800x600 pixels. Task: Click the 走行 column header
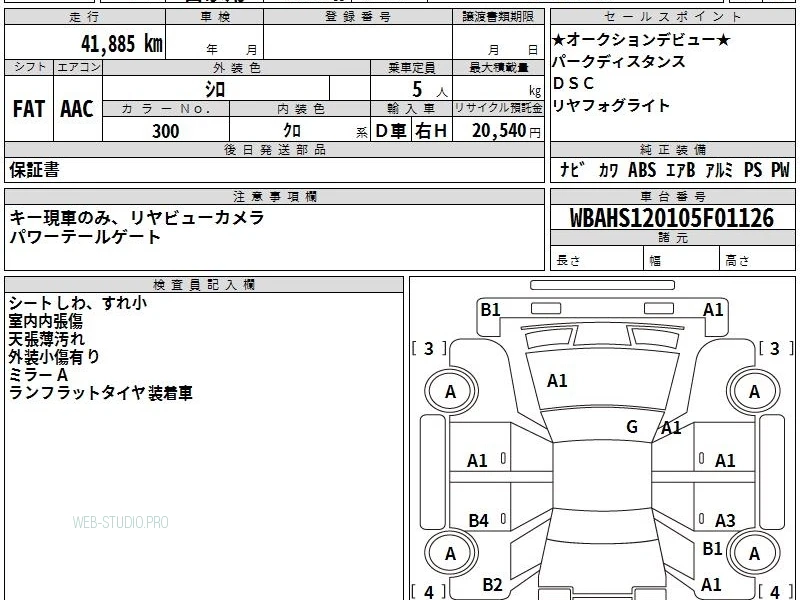(x=85, y=16)
